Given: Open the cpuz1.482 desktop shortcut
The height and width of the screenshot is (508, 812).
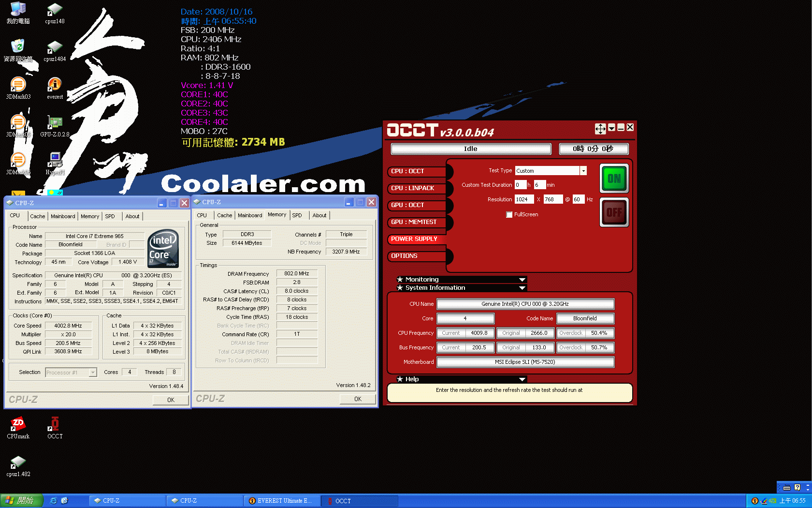Looking at the screenshot, I should (x=18, y=465).
